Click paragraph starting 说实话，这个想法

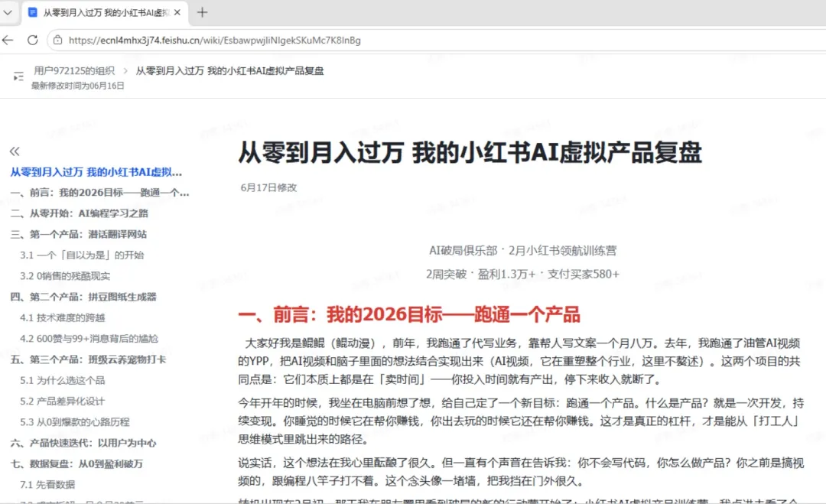(521, 472)
